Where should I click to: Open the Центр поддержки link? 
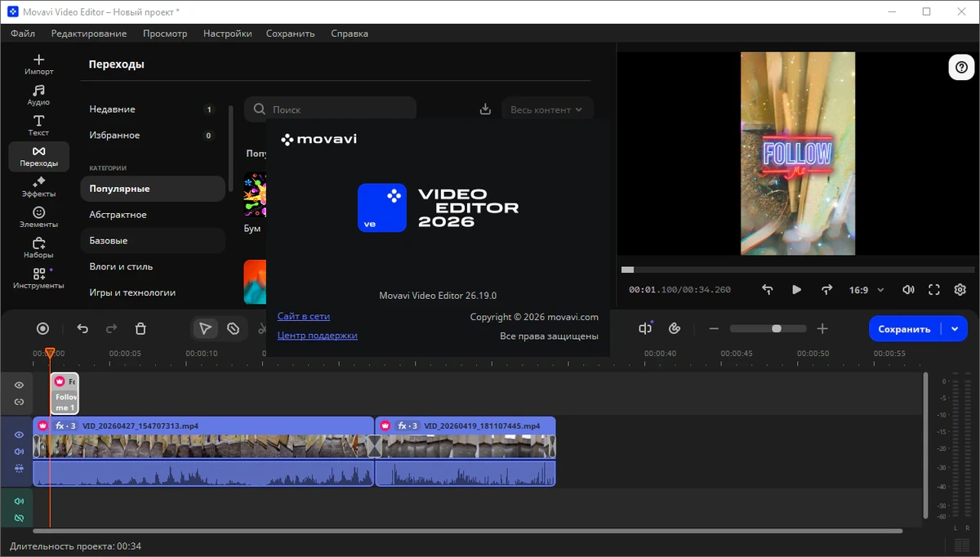coord(318,336)
